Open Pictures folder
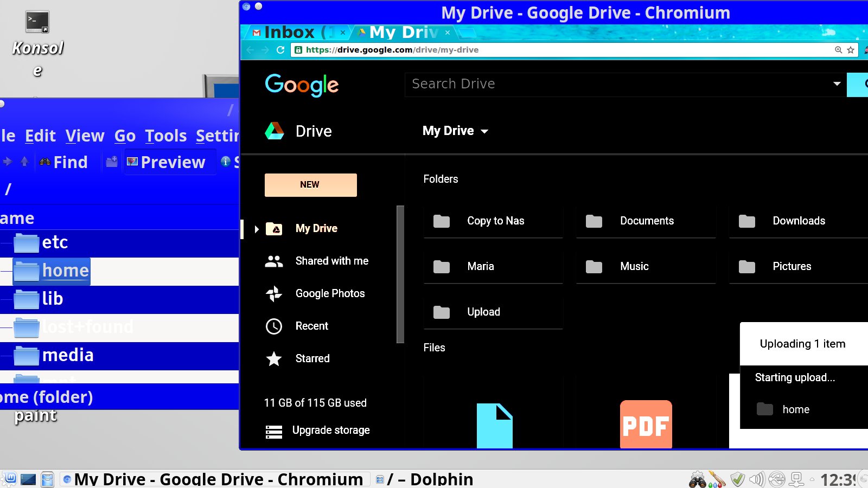The image size is (868, 488). pyautogui.click(x=799, y=267)
